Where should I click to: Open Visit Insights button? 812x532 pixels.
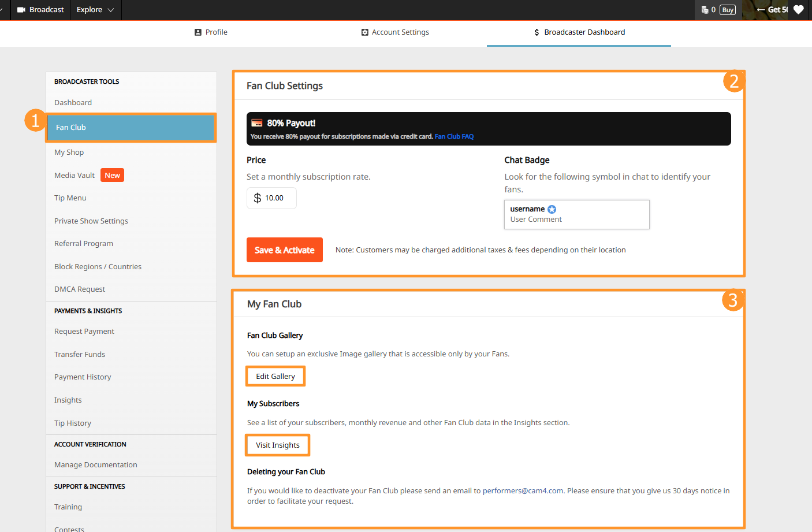click(x=278, y=445)
